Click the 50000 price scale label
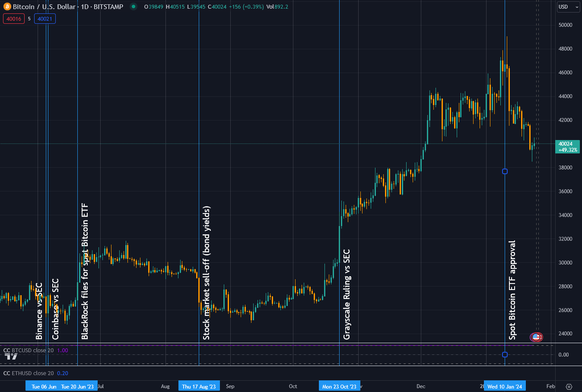This screenshot has height=392, width=582. (565, 25)
